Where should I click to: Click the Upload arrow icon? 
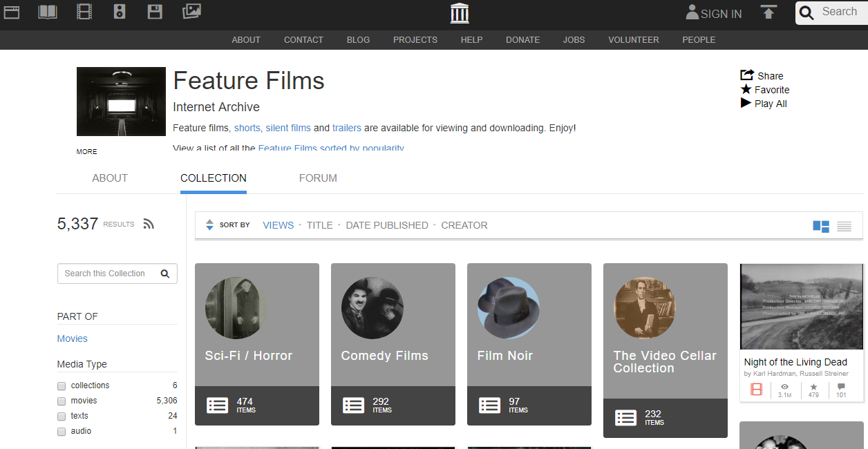click(768, 12)
